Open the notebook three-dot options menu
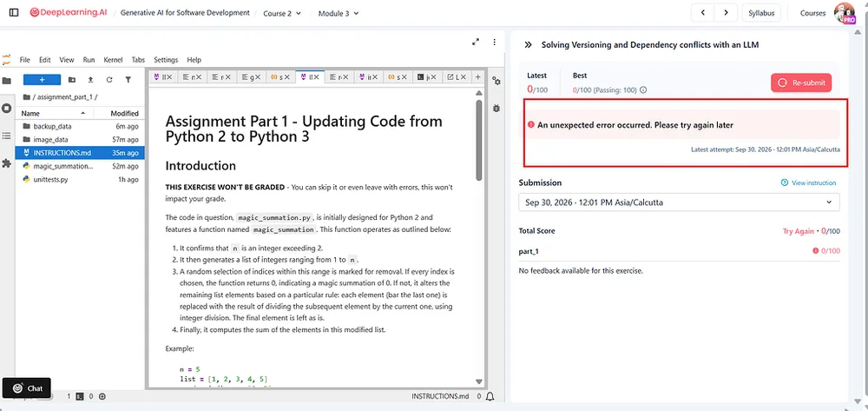 click(495, 42)
